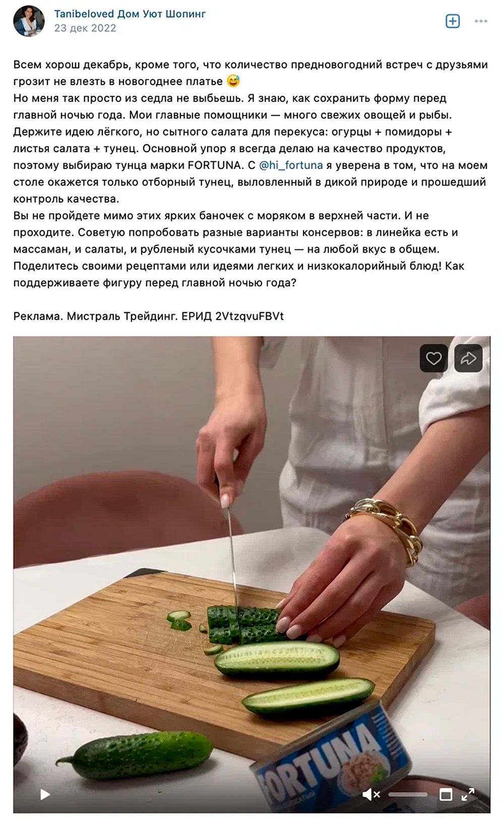Open the three-dot post options menu
This screenshot has height=818, width=504.
(x=481, y=21)
